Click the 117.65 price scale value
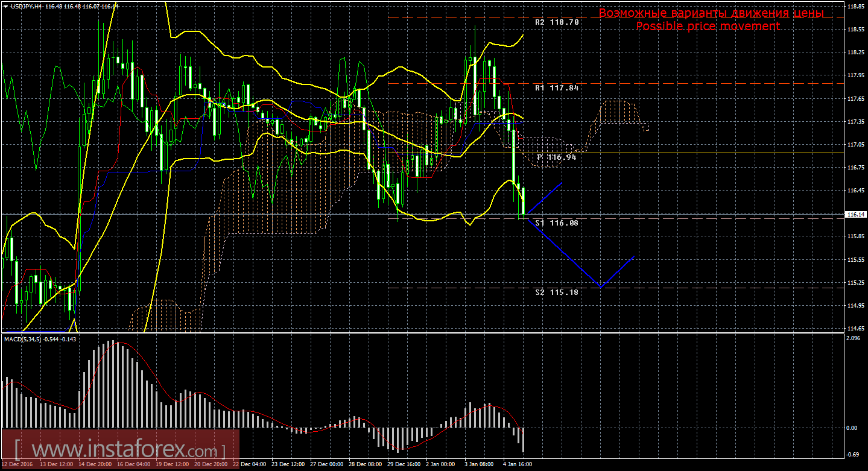The width and height of the screenshot is (868, 471). 857,98
